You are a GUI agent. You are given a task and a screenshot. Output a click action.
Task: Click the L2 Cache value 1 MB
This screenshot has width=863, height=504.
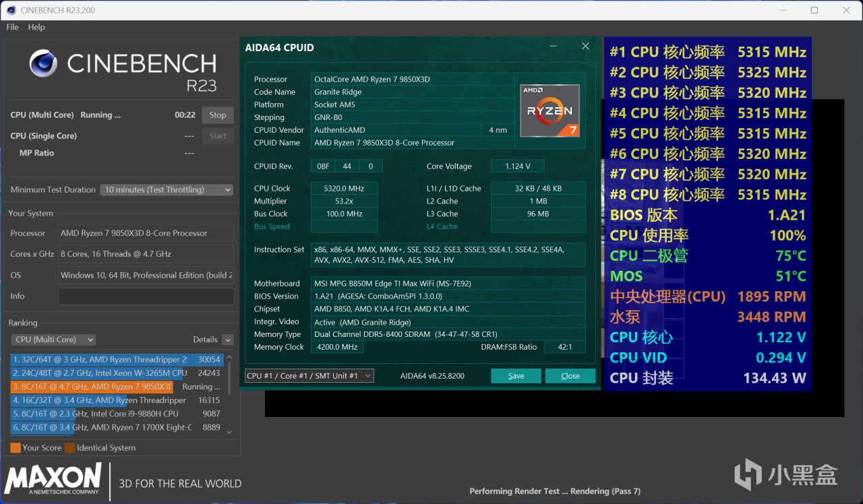pos(538,201)
